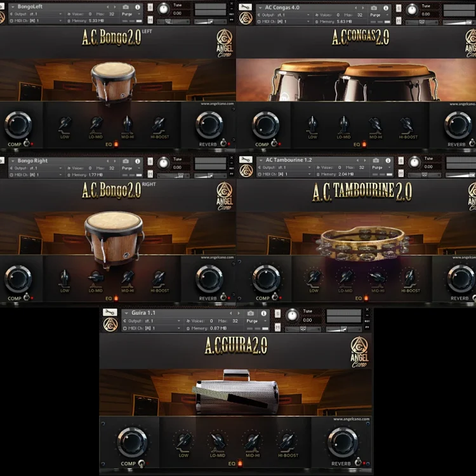Open the Bongo Right Output st.1 dropdown
This screenshot has height=476, width=476.
coord(36,168)
